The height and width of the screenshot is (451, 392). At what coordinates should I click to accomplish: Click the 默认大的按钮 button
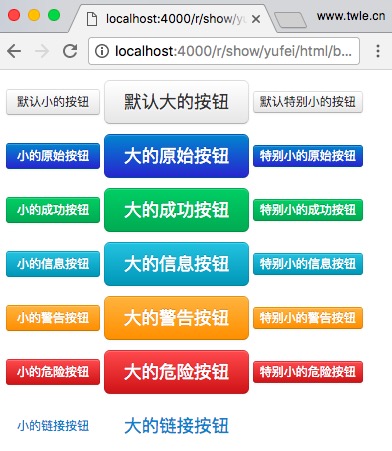coord(176,102)
